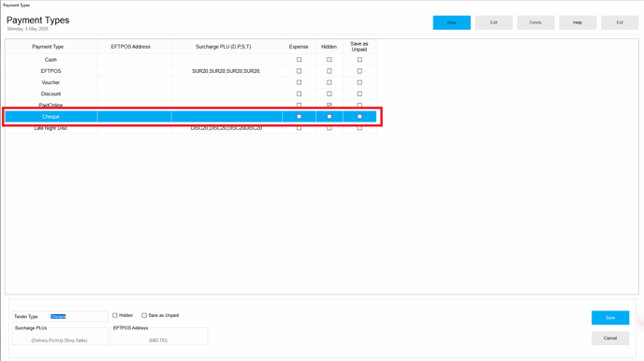Cancel editing the payment type
This screenshot has height=361, width=644.
610,338
